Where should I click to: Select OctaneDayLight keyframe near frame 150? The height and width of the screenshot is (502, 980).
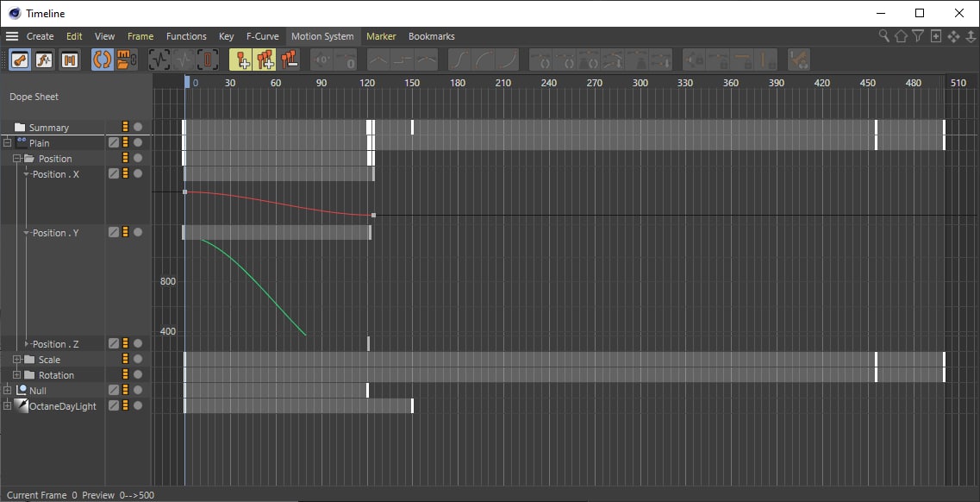413,405
